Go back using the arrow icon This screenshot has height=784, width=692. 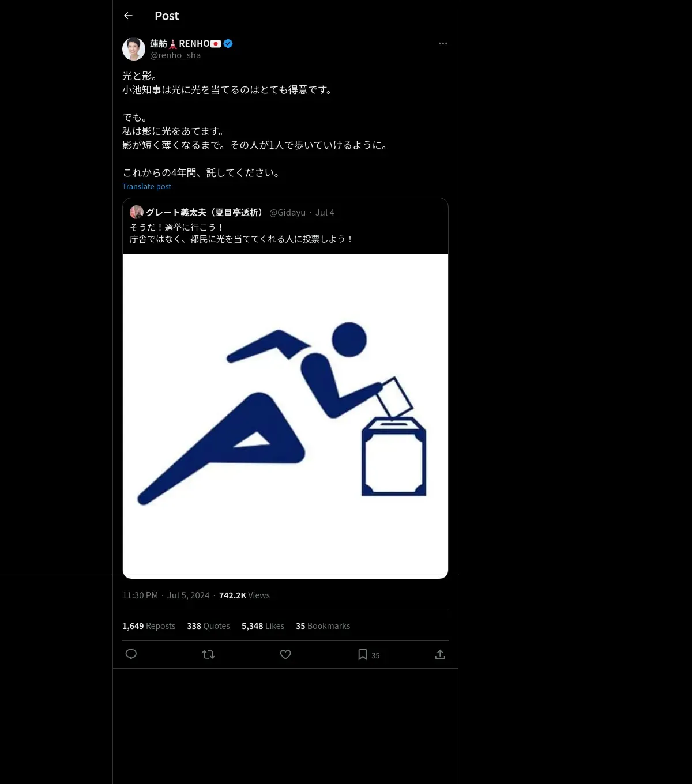click(128, 16)
